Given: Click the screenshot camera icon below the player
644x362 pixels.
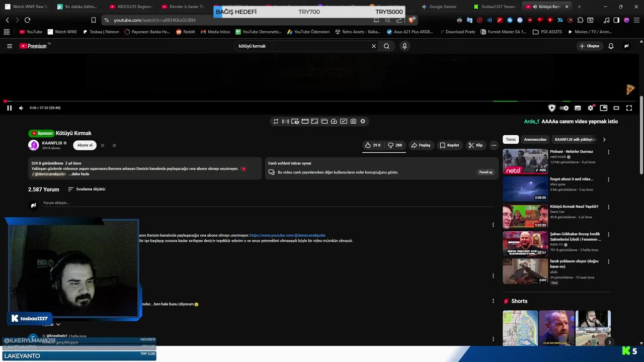Looking at the screenshot, I should (x=353, y=121).
